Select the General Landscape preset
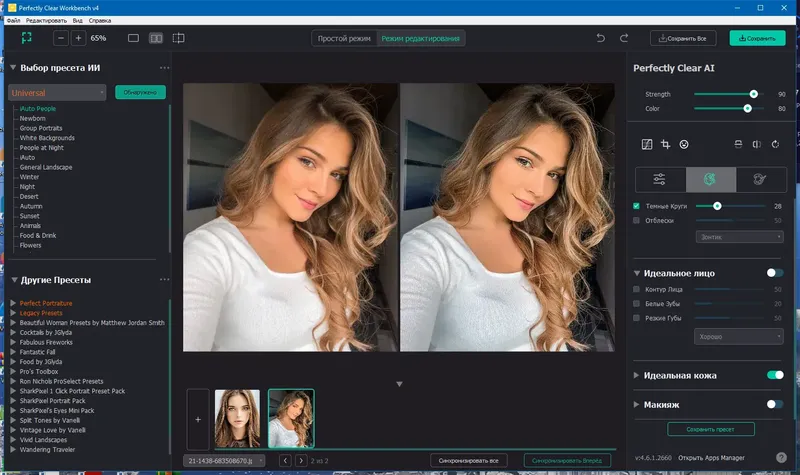Viewport: 800px width, 475px height. point(46,167)
